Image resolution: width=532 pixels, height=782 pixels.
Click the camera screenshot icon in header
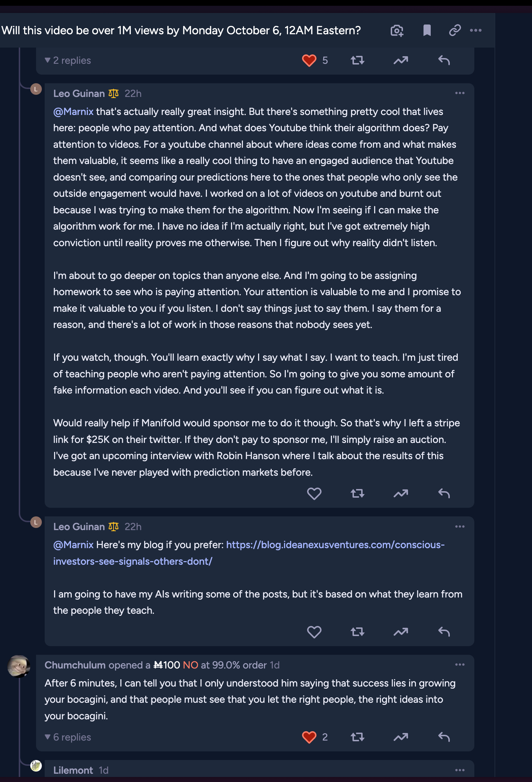pos(397,31)
